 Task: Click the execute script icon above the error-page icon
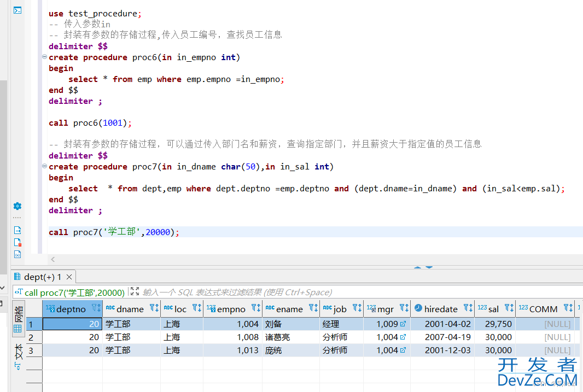pyautogui.click(x=18, y=230)
